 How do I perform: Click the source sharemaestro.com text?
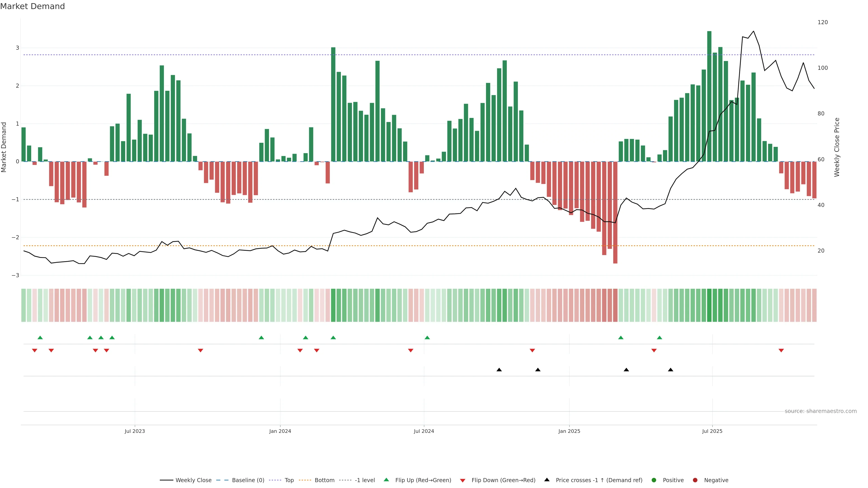tap(821, 411)
